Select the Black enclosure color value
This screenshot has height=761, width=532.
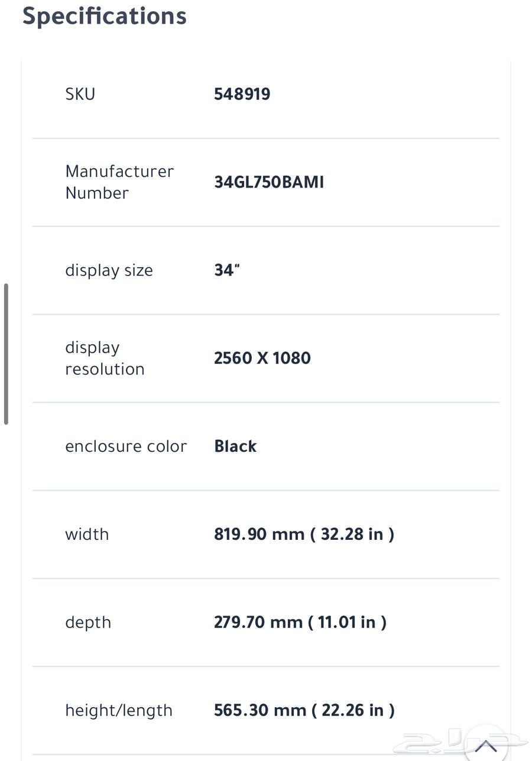(x=235, y=446)
